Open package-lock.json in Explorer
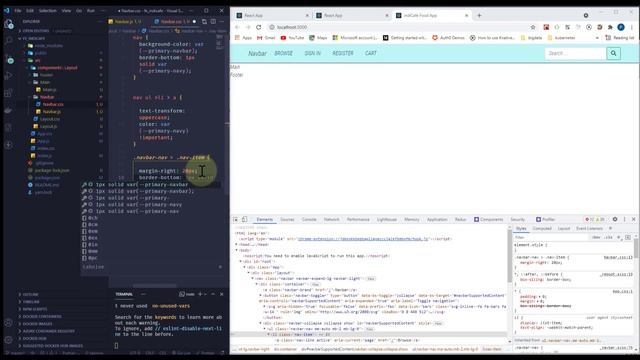640x360 pixels. (52, 170)
